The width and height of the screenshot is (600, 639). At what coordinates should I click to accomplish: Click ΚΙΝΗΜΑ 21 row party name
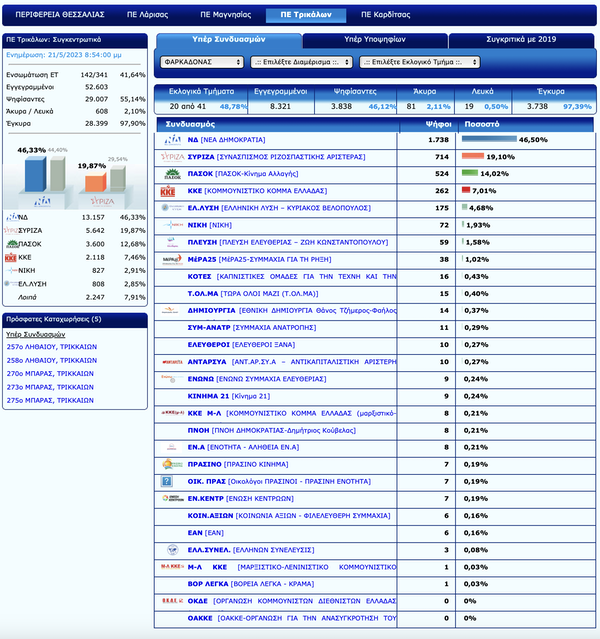click(229, 396)
